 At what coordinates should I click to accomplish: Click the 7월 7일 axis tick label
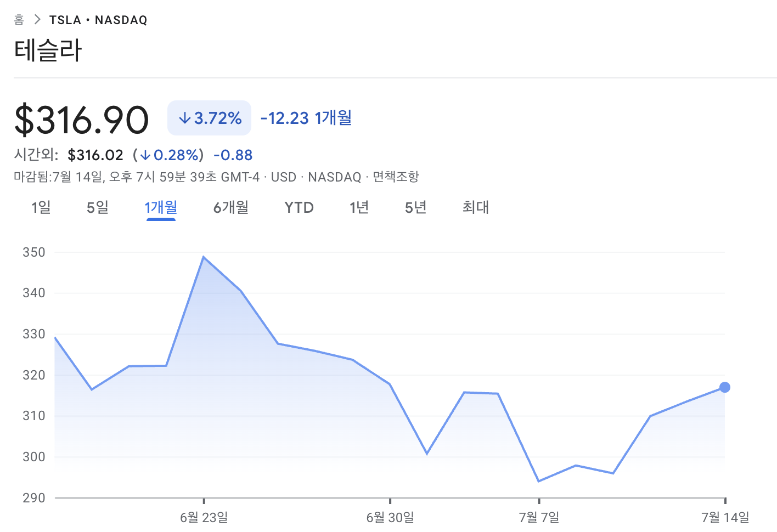click(539, 517)
